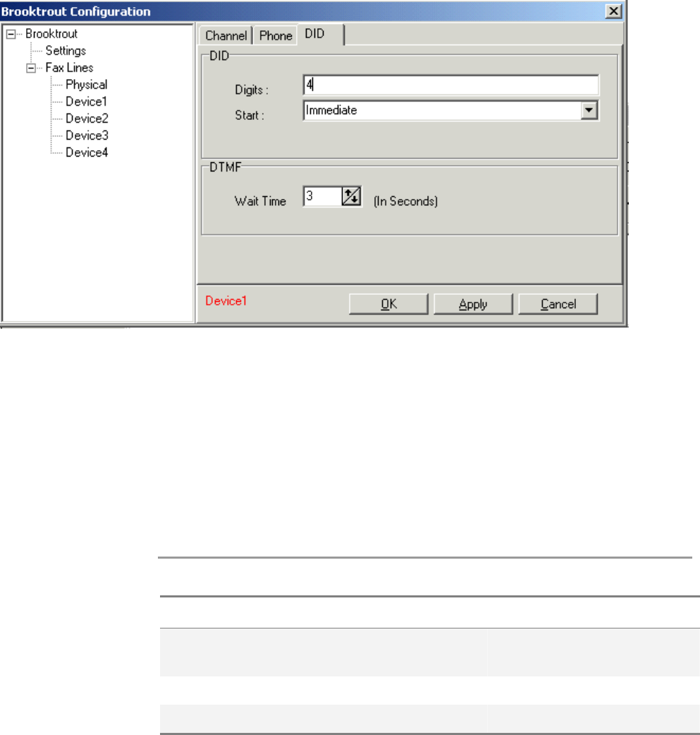Click the red Device1 status label
The image size is (700, 735).
226,301
